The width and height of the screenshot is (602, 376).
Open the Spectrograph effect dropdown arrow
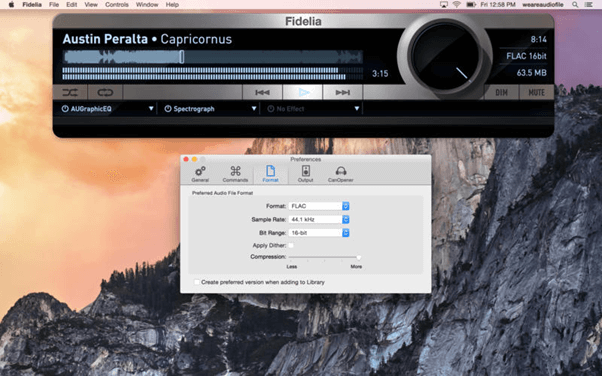point(254,109)
